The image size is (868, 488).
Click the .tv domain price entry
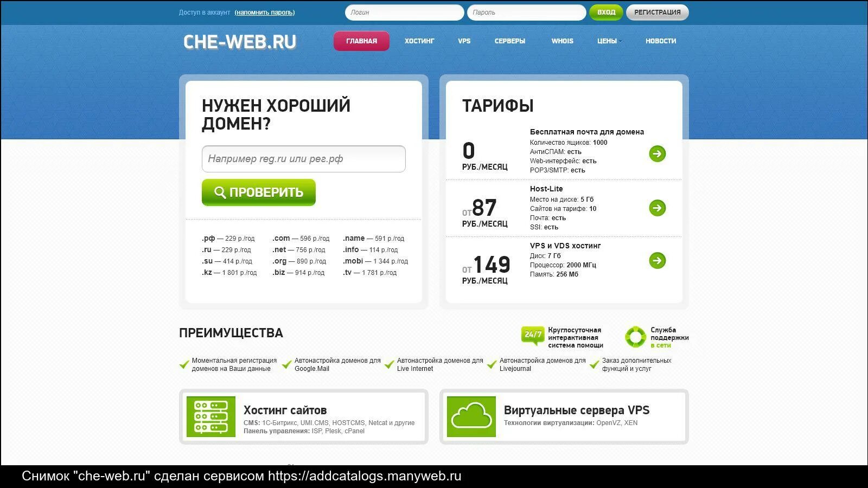pos(370,273)
